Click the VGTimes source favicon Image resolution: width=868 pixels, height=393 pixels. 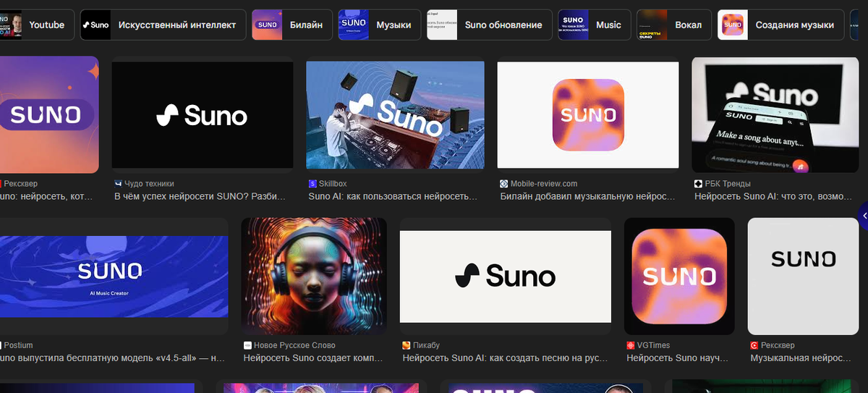[x=631, y=345]
